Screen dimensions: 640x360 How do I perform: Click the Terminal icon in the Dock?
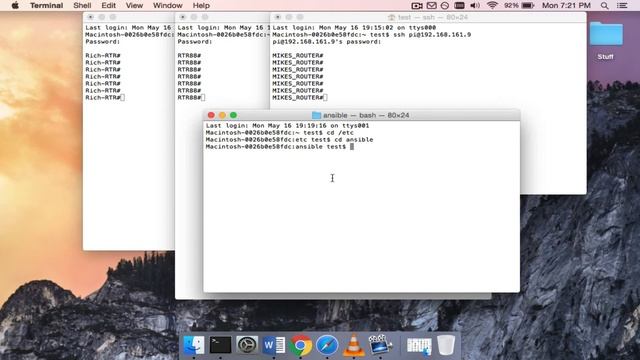coord(220,345)
